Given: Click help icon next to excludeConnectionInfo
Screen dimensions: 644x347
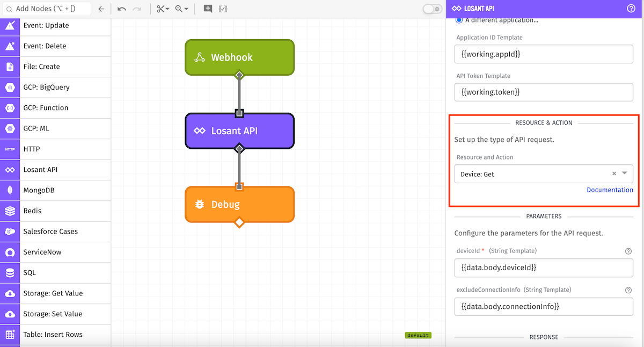Looking at the screenshot, I should pyautogui.click(x=628, y=290).
